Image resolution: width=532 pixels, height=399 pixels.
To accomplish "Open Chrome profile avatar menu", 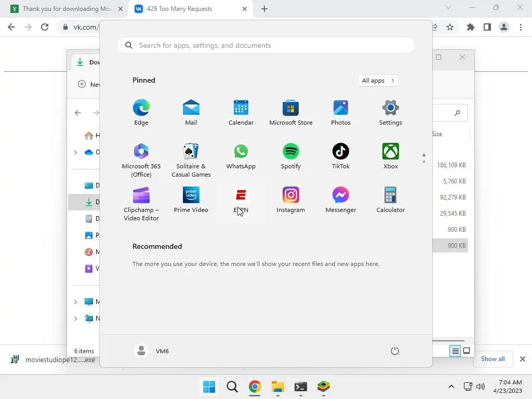I will [504, 27].
